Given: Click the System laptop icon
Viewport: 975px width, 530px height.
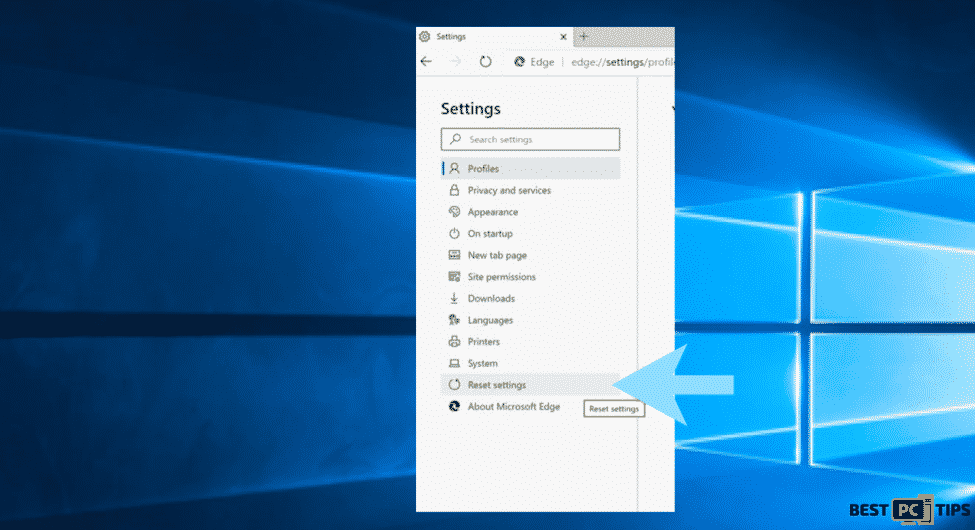Looking at the screenshot, I should [x=455, y=363].
